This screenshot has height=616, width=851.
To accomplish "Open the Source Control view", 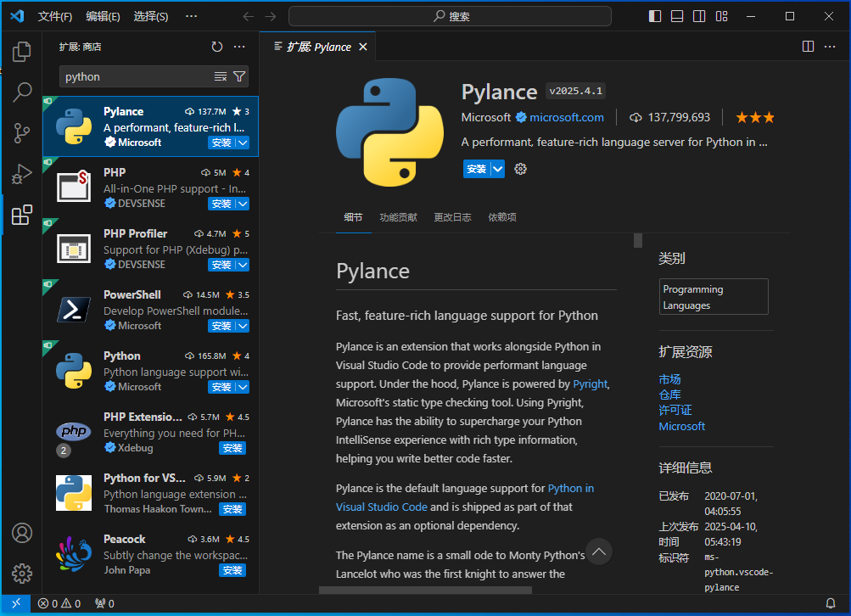I will click(x=22, y=133).
